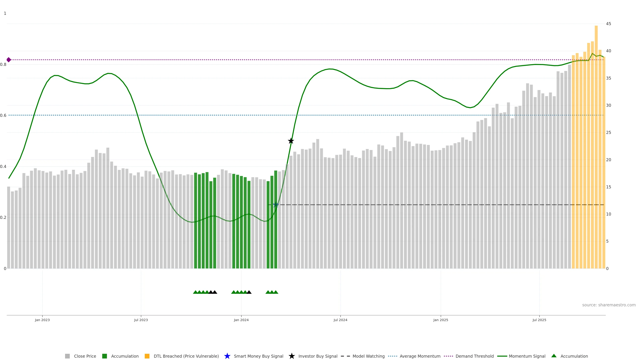The height and width of the screenshot is (362, 644).
Task: Click the Jul 2025 axis label
Action: click(x=539, y=320)
